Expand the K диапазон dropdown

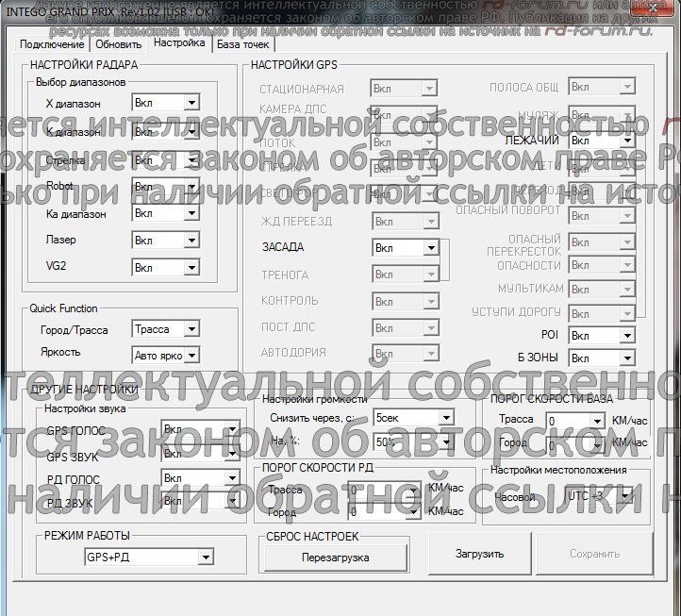point(165,131)
